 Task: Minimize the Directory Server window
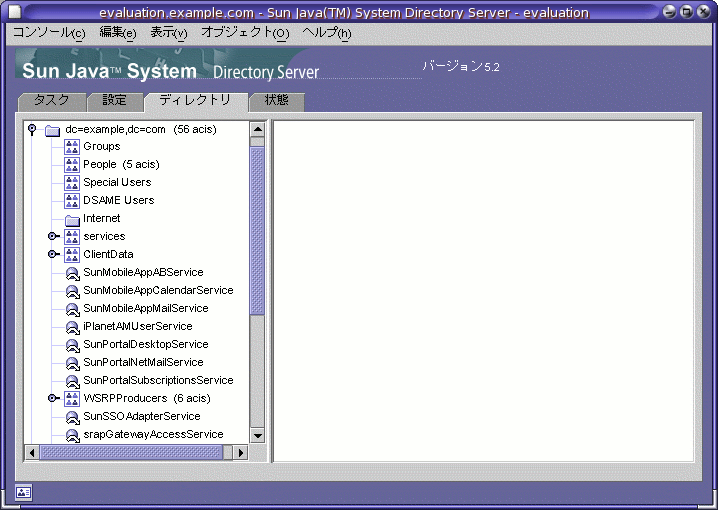(669, 12)
